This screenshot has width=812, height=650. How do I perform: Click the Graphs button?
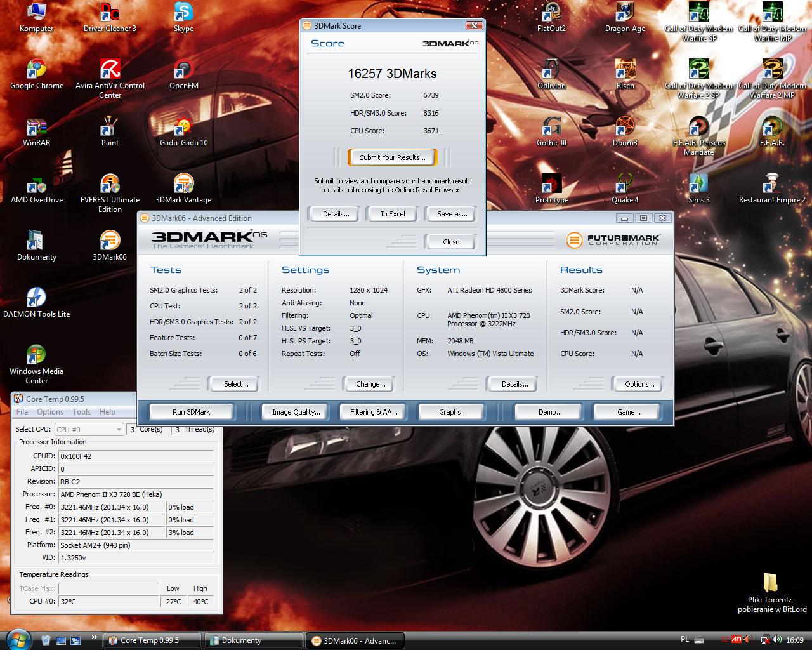(452, 412)
